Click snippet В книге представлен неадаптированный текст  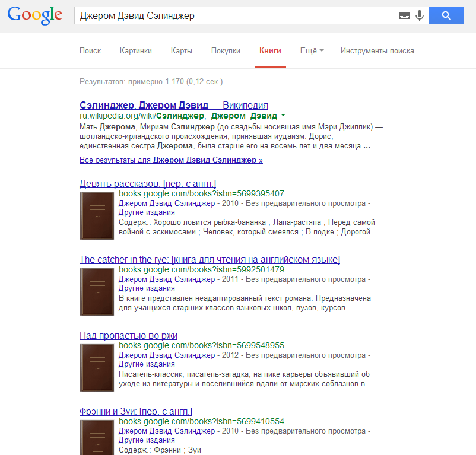click(x=245, y=303)
